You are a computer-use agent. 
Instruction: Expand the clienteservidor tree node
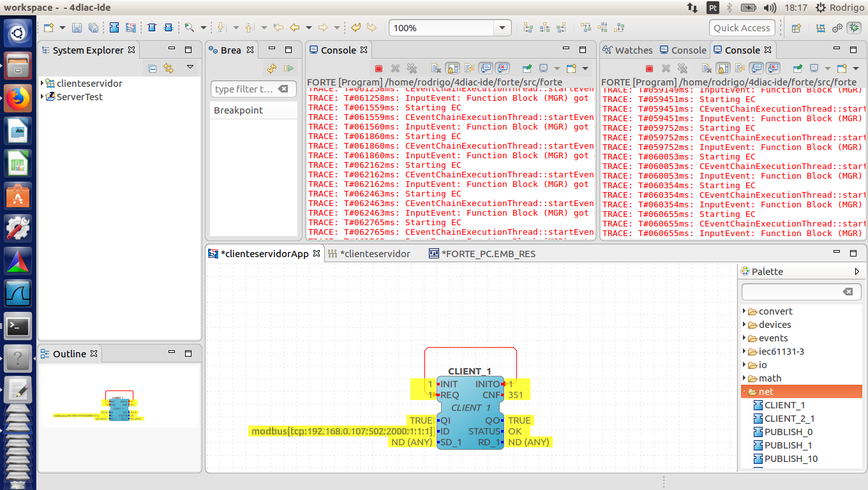click(x=43, y=83)
